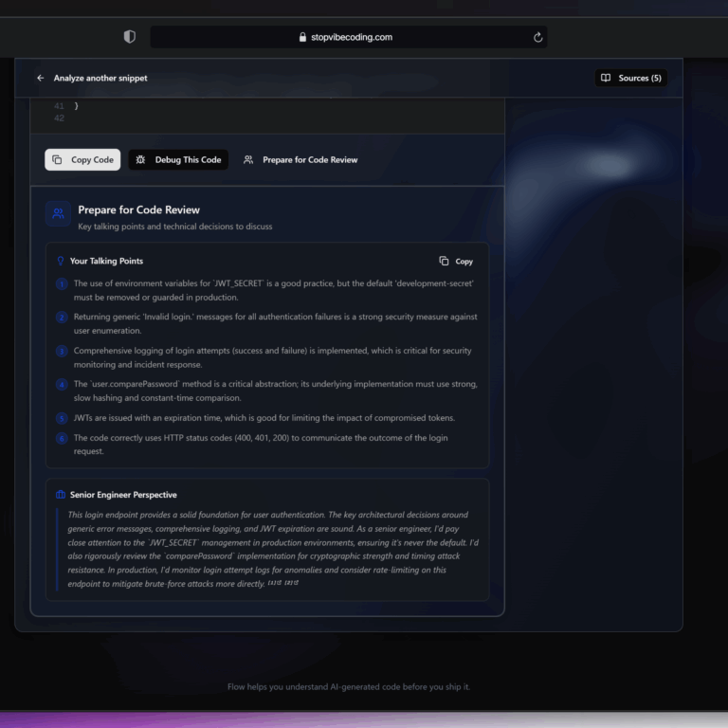The image size is (728, 728).
Task: Click the Debug This Code button
Action: click(178, 159)
